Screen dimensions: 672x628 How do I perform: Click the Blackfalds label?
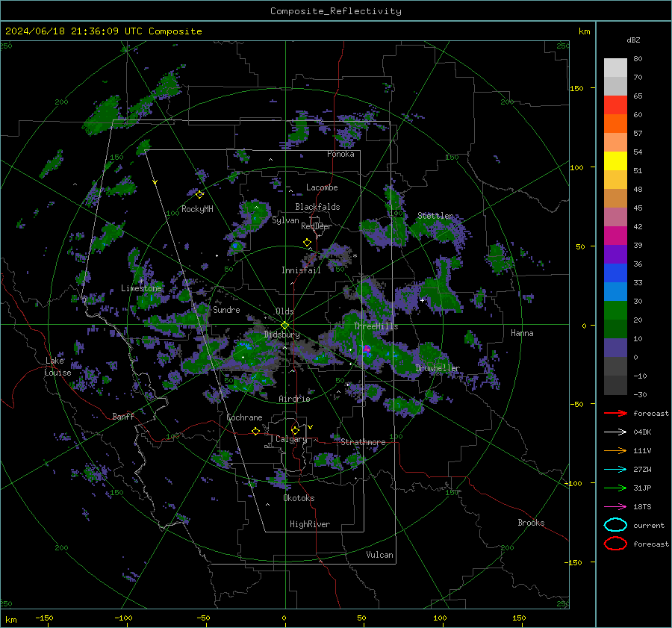[317, 207]
